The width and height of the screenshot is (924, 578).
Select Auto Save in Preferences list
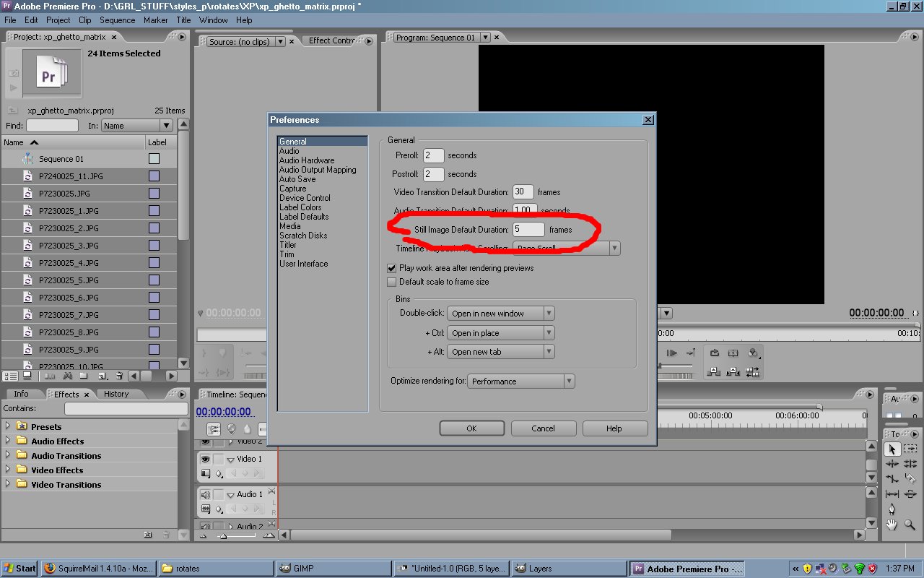[x=297, y=179]
